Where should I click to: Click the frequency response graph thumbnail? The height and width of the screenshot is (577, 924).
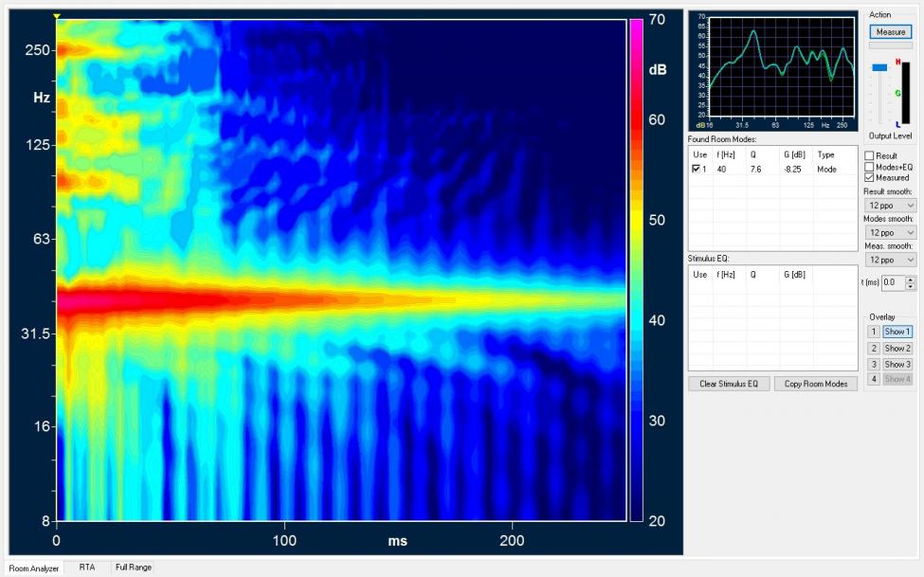click(x=773, y=71)
